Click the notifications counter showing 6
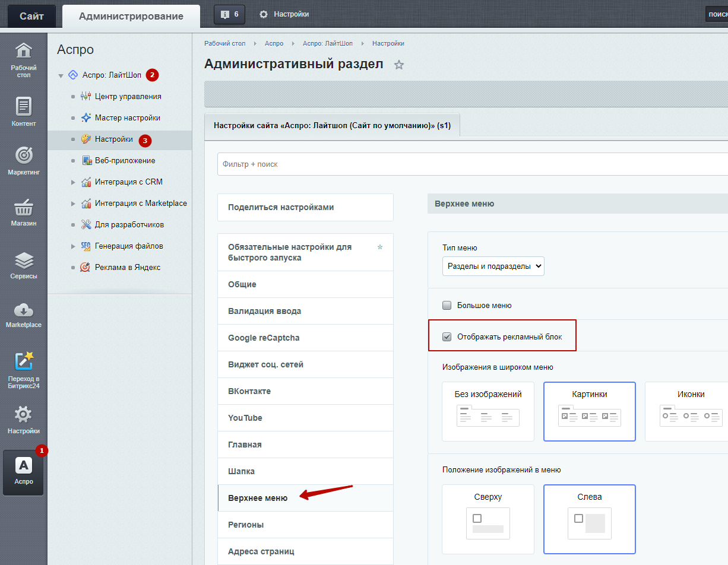The height and width of the screenshot is (565, 728). (x=229, y=14)
